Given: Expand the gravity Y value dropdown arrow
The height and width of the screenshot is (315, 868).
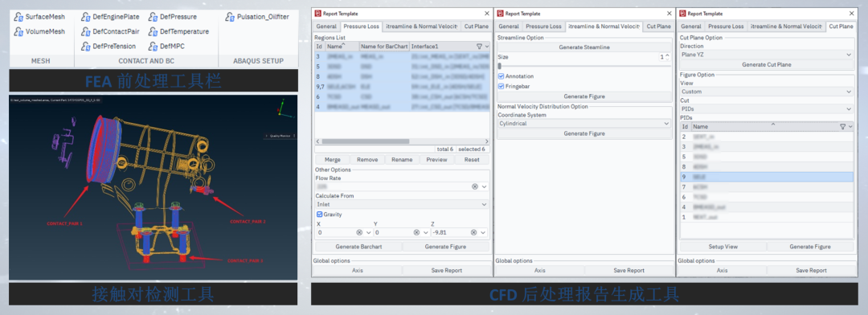Looking at the screenshot, I should (426, 232).
